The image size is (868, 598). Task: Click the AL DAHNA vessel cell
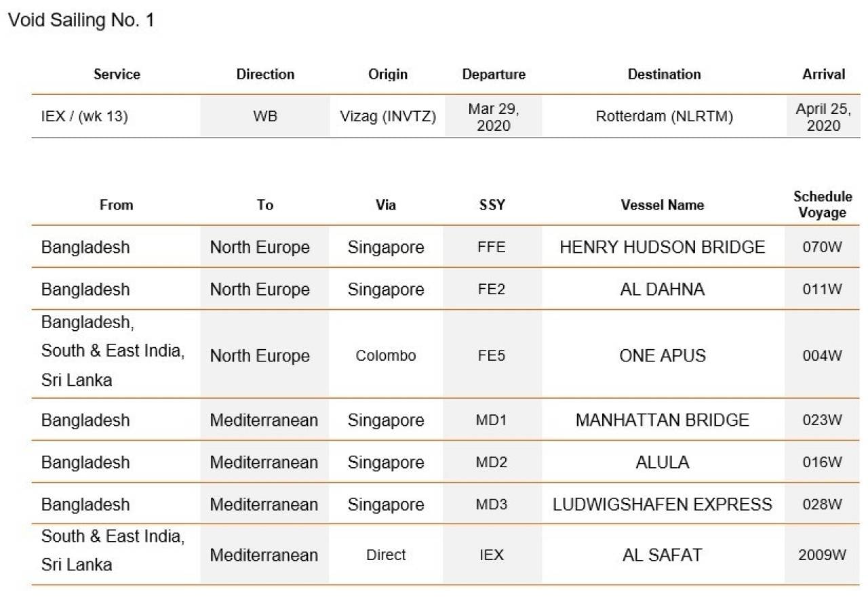[x=663, y=290]
